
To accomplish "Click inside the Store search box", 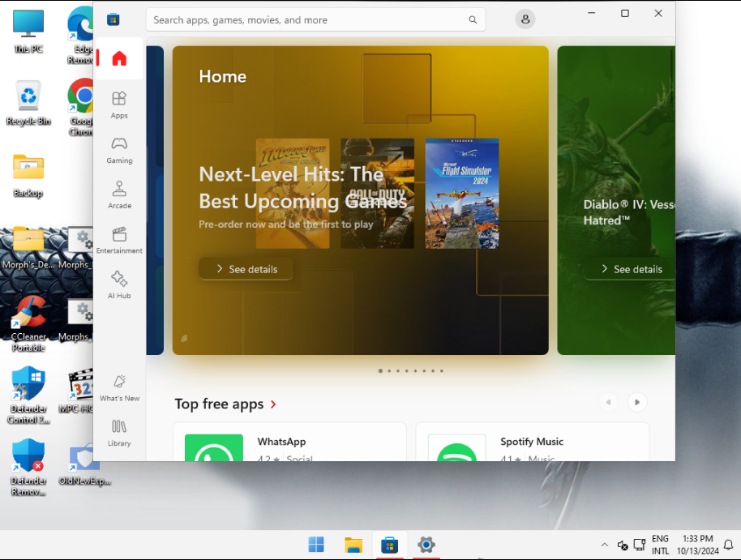I will click(315, 19).
